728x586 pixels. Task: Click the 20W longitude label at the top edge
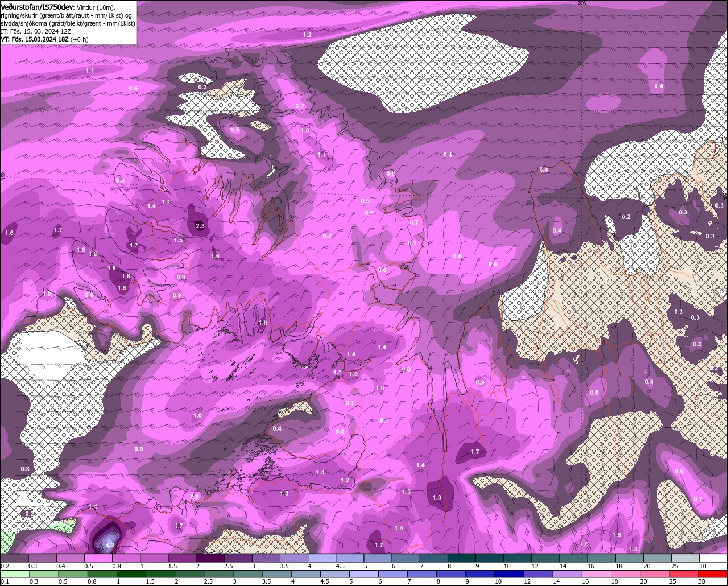[x=581, y=3]
